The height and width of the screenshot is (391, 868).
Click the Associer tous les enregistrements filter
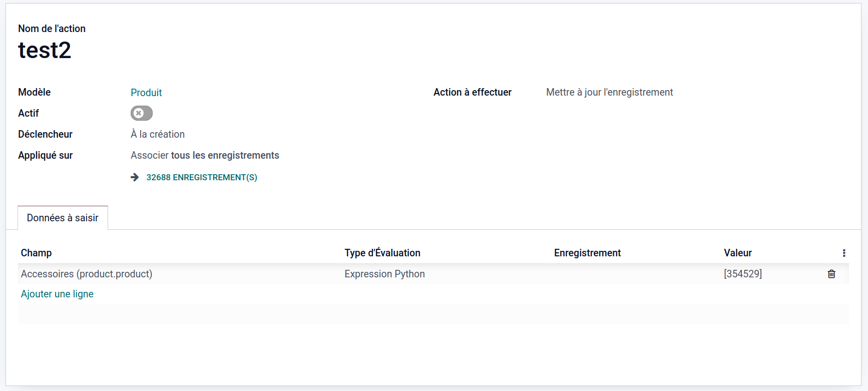(x=205, y=155)
